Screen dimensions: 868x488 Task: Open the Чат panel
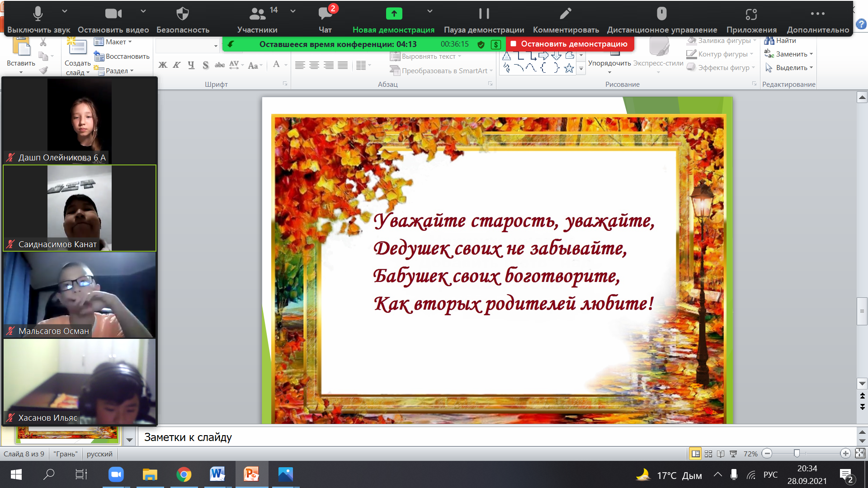point(325,19)
